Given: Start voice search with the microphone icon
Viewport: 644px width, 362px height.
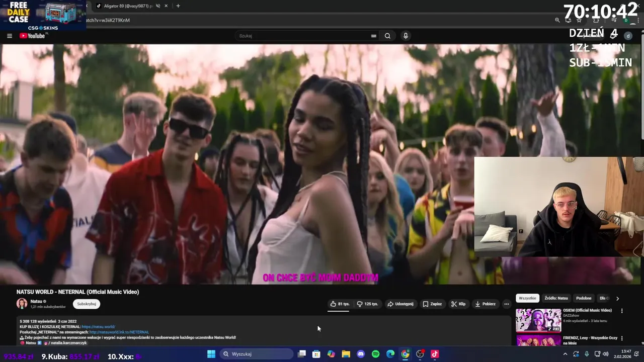Looking at the screenshot, I should click(x=406, y=36).
